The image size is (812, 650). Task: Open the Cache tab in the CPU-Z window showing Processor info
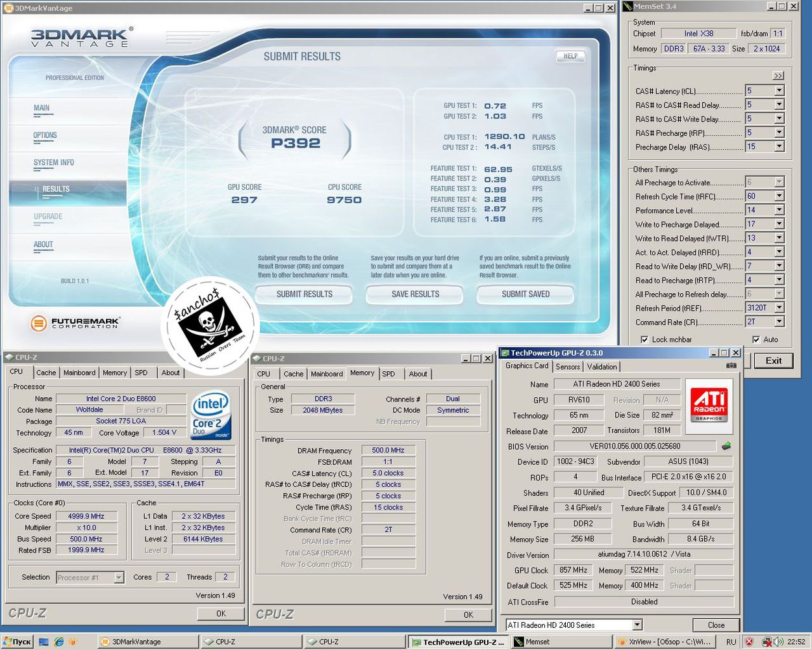pyautogui.click(x=46, y=372)
